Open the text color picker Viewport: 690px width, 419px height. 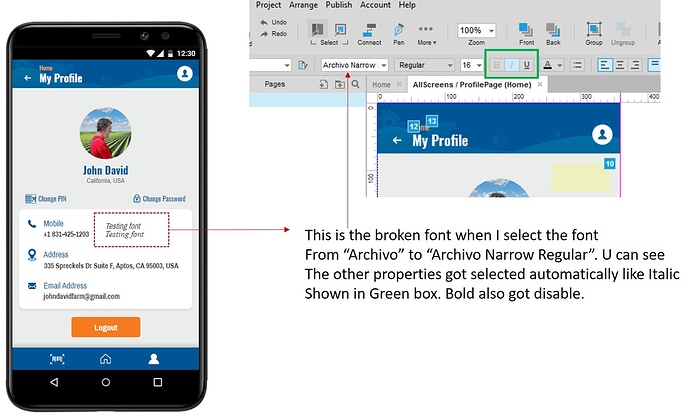(x=550, y=65)
